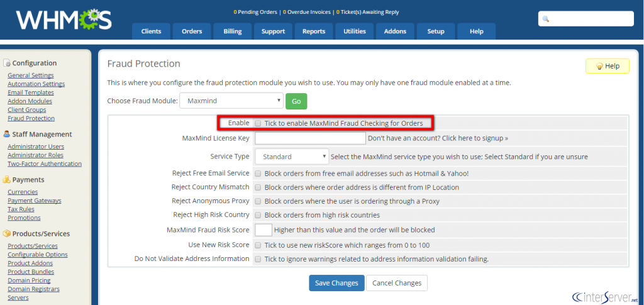
Task: Open Configurable Options link
Action: pos(38,255)
